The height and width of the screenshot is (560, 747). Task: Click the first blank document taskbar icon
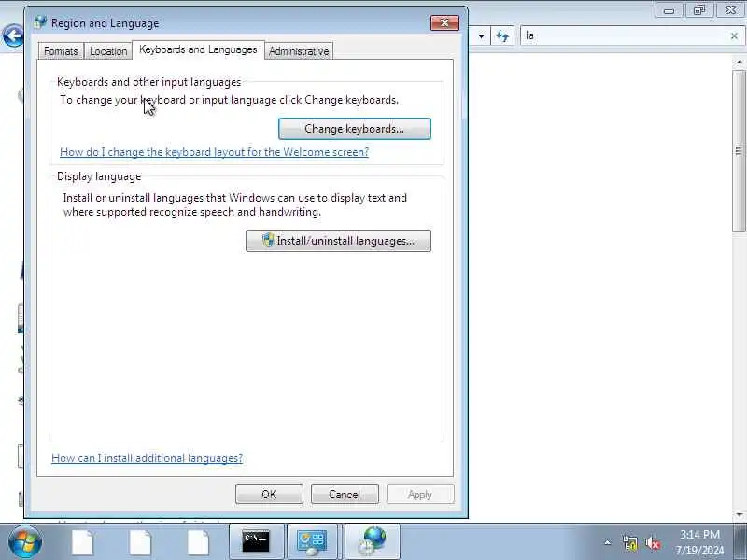pyautogui.click(x=82, y=542)
